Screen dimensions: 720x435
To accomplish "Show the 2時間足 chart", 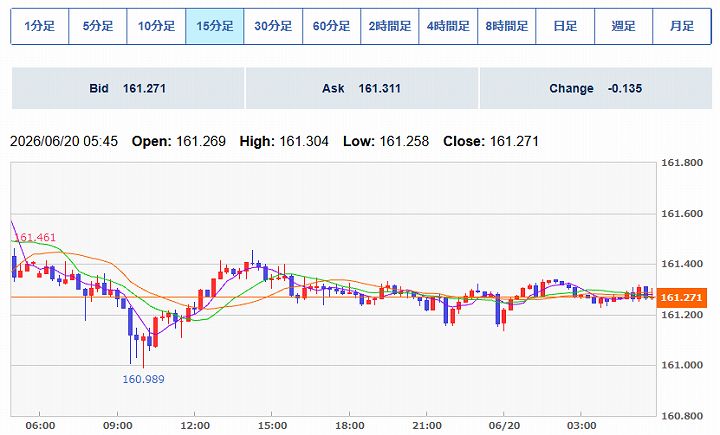I will tap(390, 26).
